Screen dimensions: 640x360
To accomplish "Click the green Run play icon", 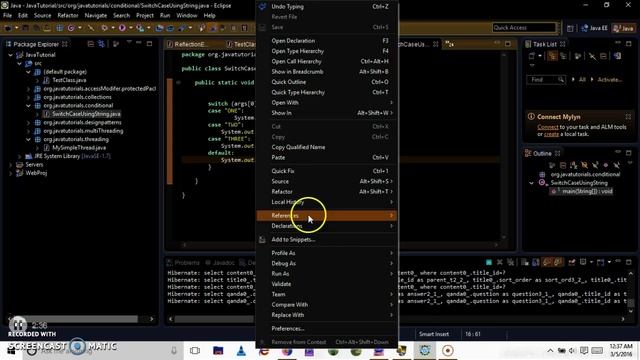I will tap(122, 28).
